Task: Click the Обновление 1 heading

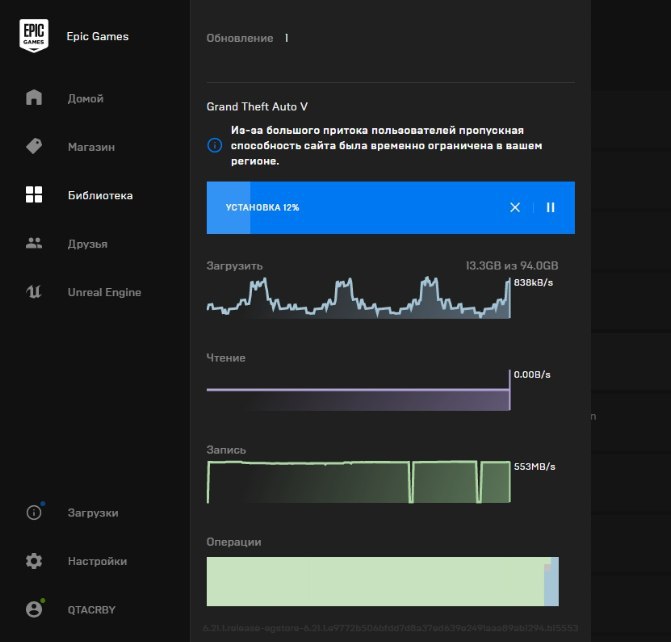Action: tap(247, 38)
